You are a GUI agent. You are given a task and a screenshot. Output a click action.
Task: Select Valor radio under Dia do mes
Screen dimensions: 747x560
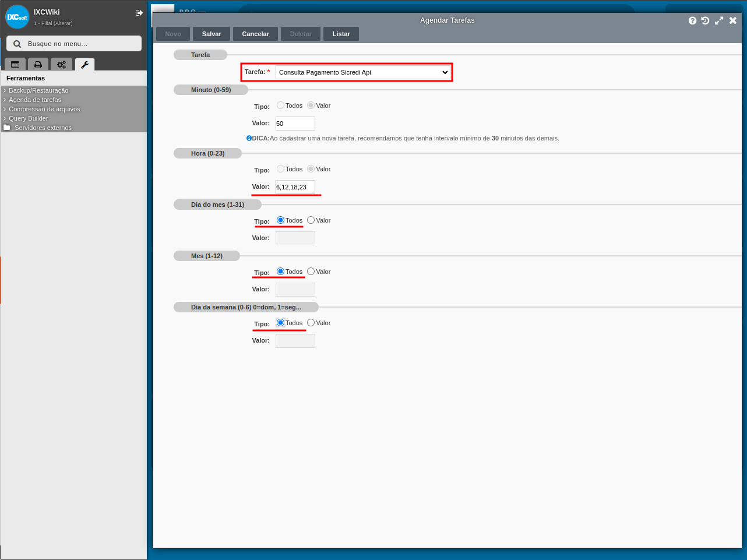[x=311, y=220]
